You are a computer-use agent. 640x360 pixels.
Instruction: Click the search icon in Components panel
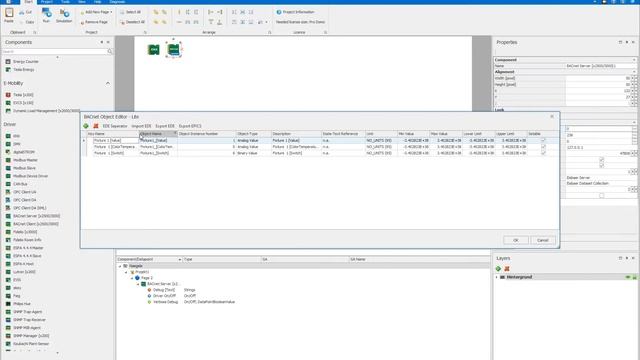point(109,52)
